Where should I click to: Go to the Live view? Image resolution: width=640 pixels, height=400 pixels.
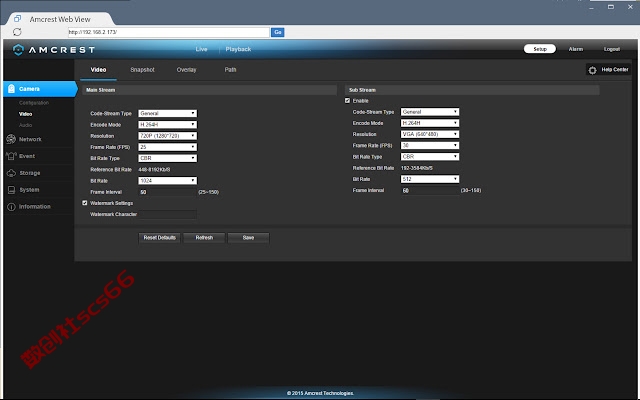point(201,49)
